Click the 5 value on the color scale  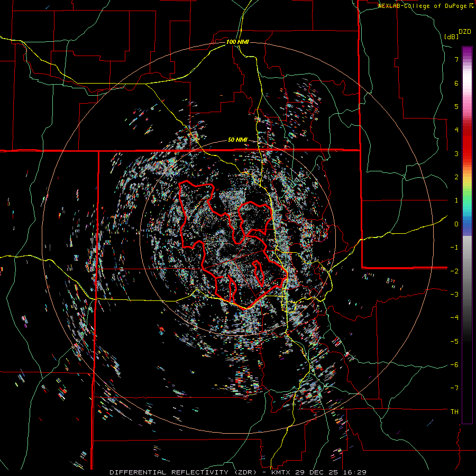[456, 106]
